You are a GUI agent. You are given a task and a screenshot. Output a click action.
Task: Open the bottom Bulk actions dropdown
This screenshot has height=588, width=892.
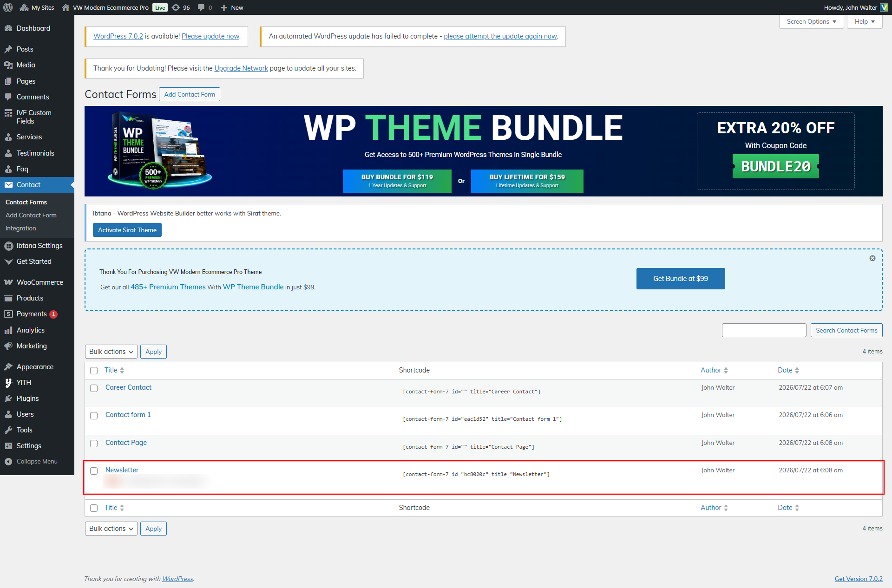coord(111,529)
